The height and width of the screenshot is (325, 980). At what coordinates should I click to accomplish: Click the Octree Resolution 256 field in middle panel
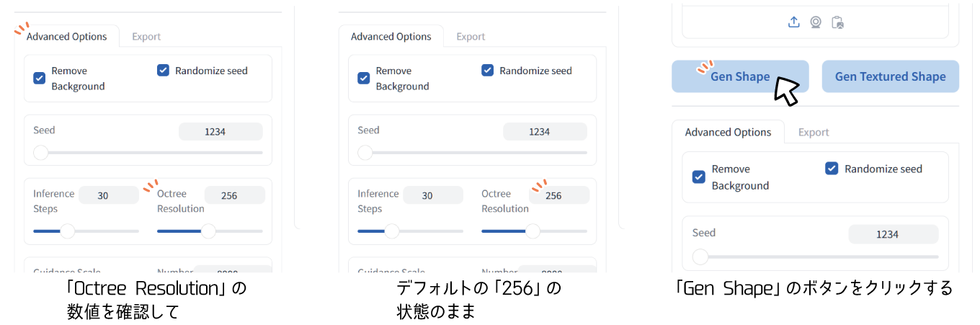pos(553,195)
